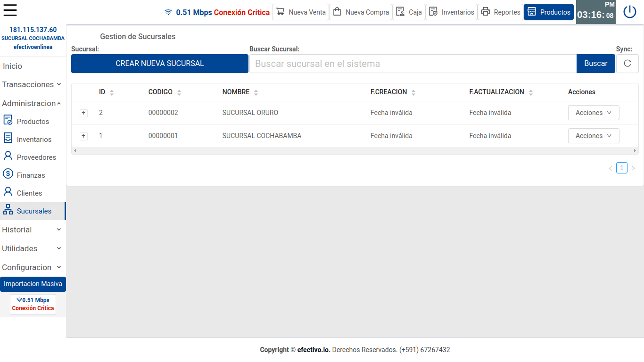Viewport: 644px width, 362px height.
Task: Click the Proveedores sidebar icon
Action: [x=8, y=156]
